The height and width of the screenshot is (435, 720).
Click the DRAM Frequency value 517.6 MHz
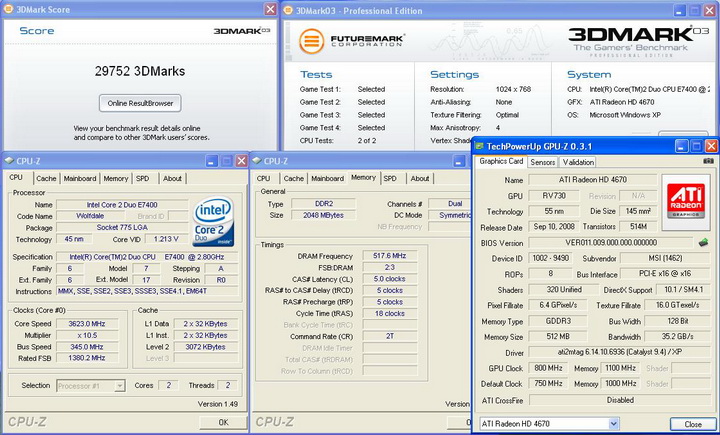point(389,256)
